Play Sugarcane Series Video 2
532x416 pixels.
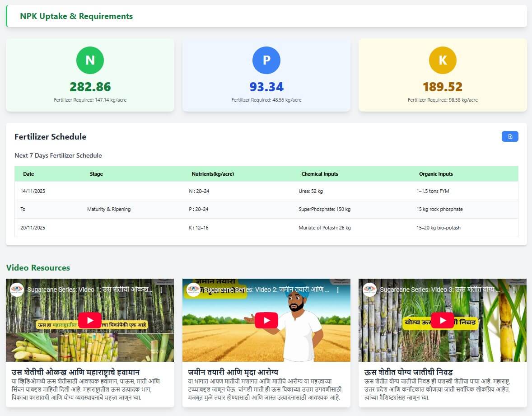pyautogui.click(x=266, y=320)
